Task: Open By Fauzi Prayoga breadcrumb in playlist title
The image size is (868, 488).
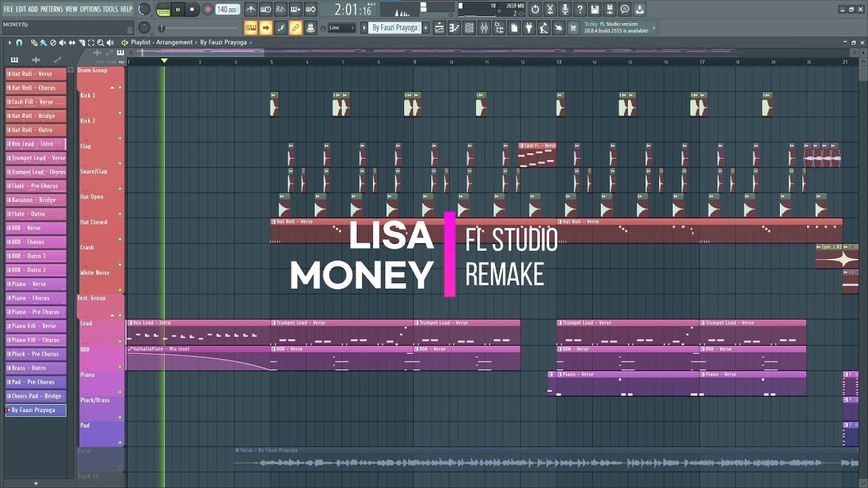Action: [223, 42]
